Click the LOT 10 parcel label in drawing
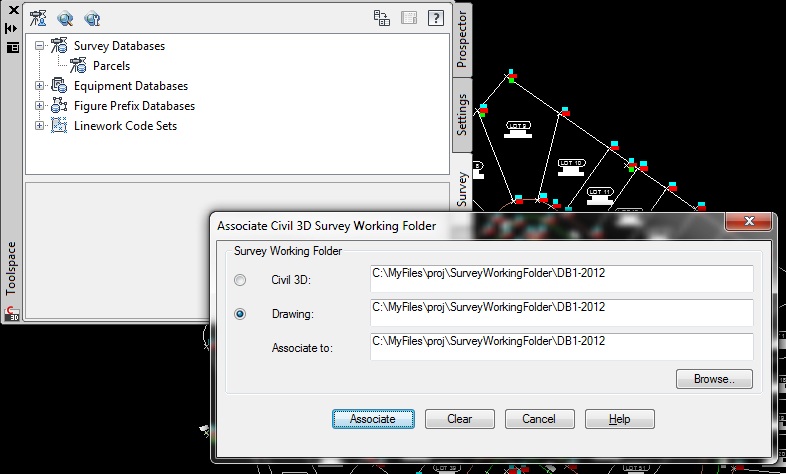 [x=571, y=163]
